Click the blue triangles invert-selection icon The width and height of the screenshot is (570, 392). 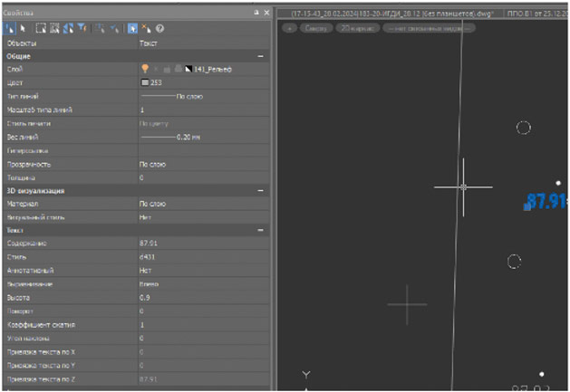coord(68,28)
